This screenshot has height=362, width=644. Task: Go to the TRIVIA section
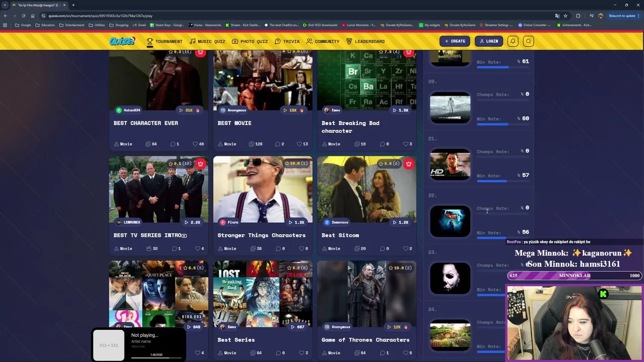[x=287, y=41]
